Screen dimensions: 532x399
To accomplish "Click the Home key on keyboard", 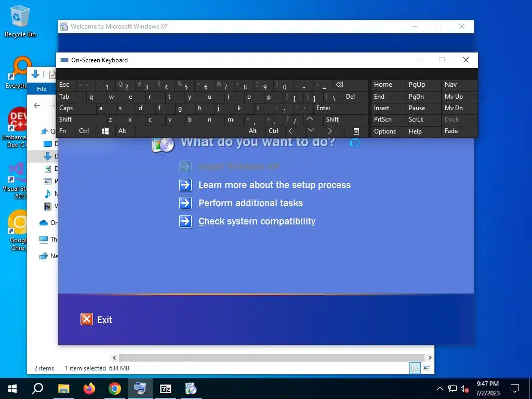I will (x=388, y=85).
